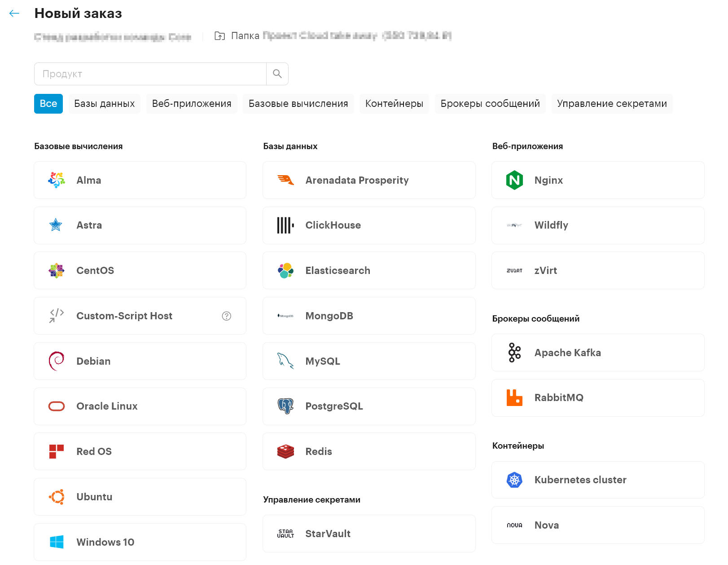Switch to the Контейнеры filter tab
Viewport: 728px width, 565px height.
coord(394,104)
